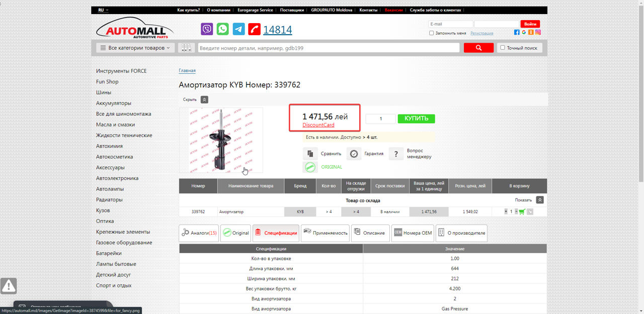Check the Запомнить меня checkbox

[431, 33]
